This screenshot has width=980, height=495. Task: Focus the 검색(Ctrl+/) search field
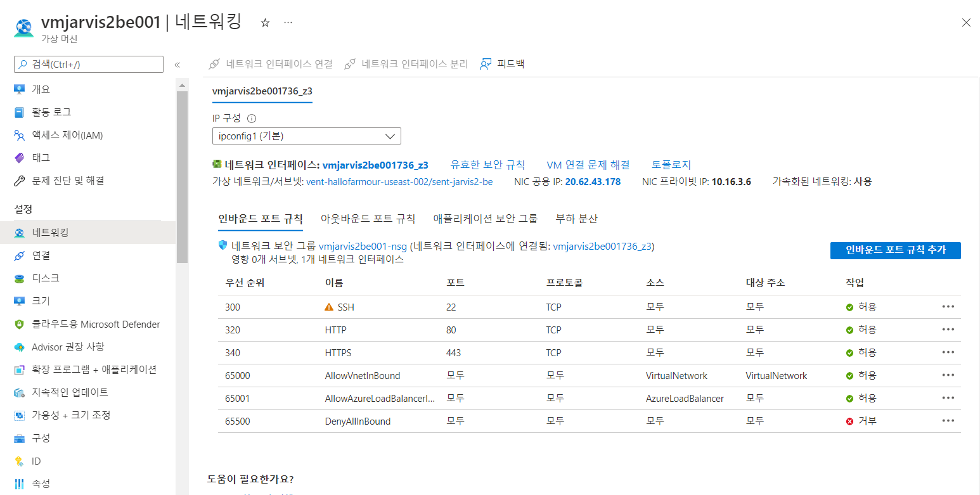[89, 64]
